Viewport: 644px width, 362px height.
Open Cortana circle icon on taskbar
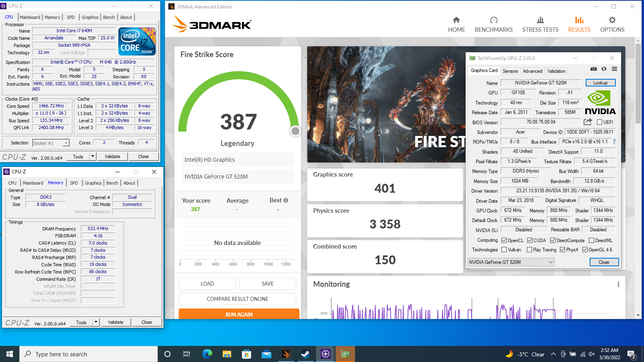point(167,354)
